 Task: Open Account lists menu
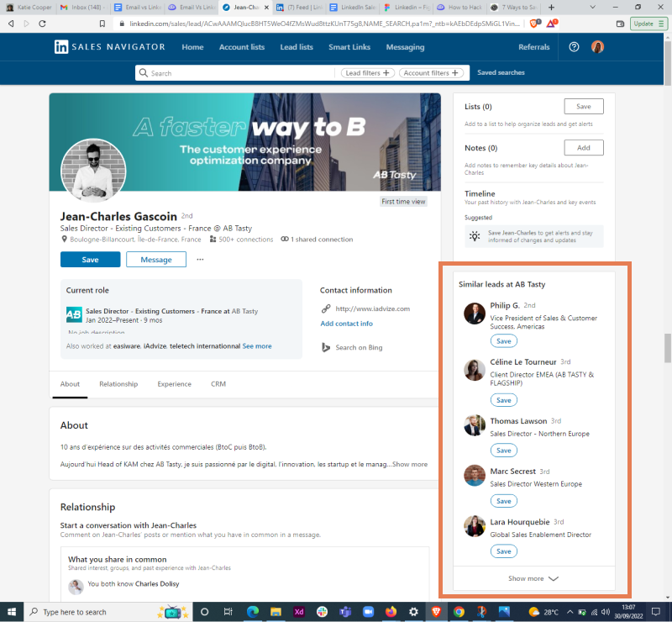tap(242, 47)
